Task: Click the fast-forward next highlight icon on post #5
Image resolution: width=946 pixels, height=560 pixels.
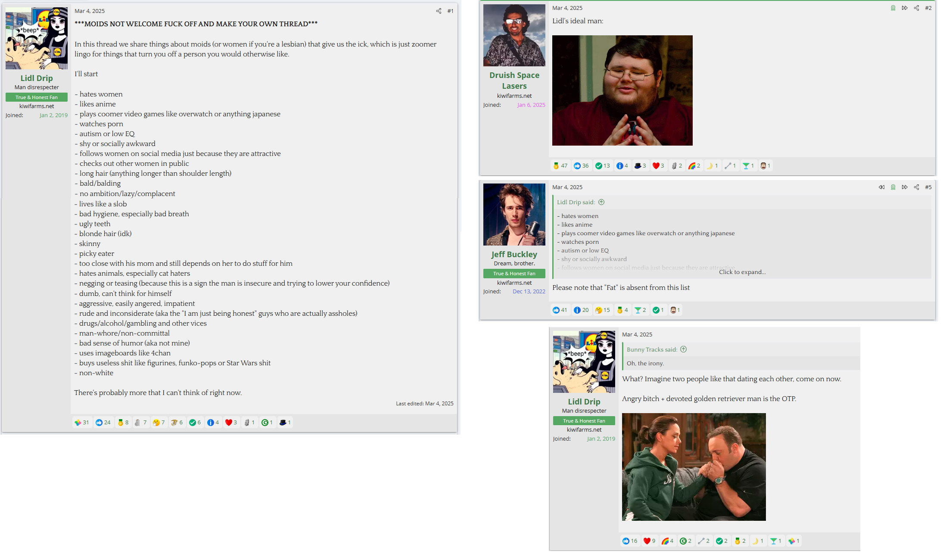Action: [905, 187]
